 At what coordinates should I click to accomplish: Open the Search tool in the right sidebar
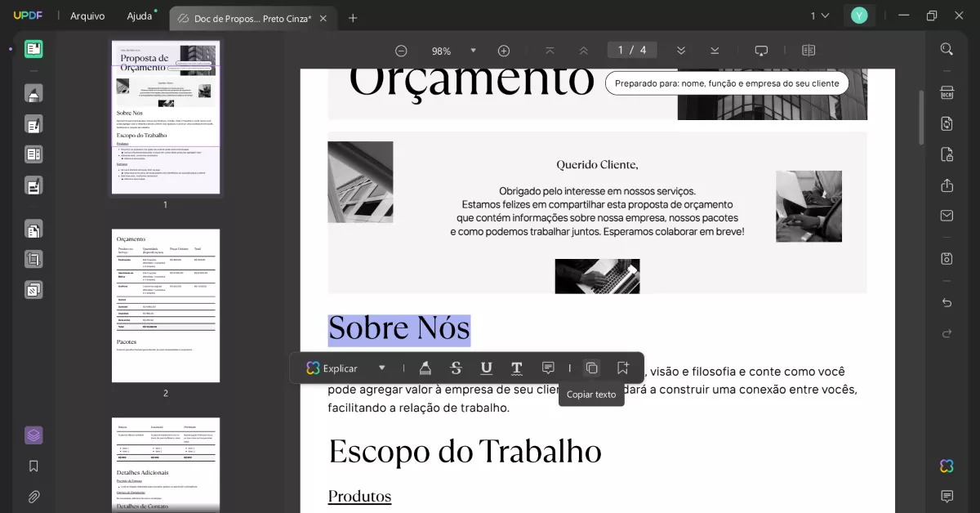click(x=946, y=48)
